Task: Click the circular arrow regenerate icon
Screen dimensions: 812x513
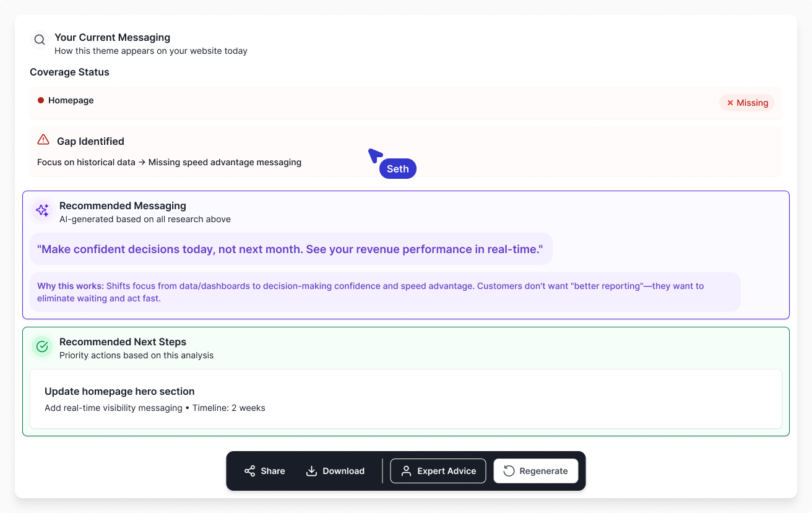Action: pos(509,471)
